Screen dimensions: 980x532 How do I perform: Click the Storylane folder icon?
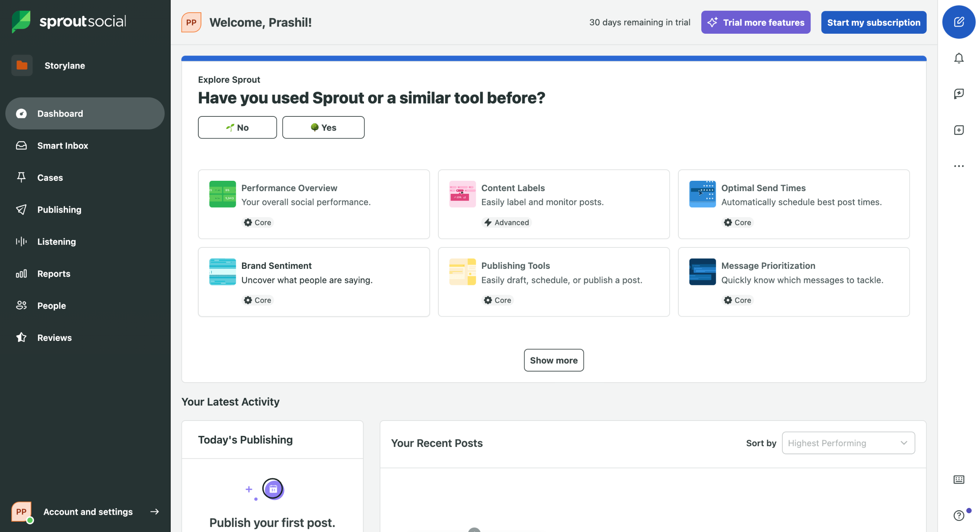point(22,65)
